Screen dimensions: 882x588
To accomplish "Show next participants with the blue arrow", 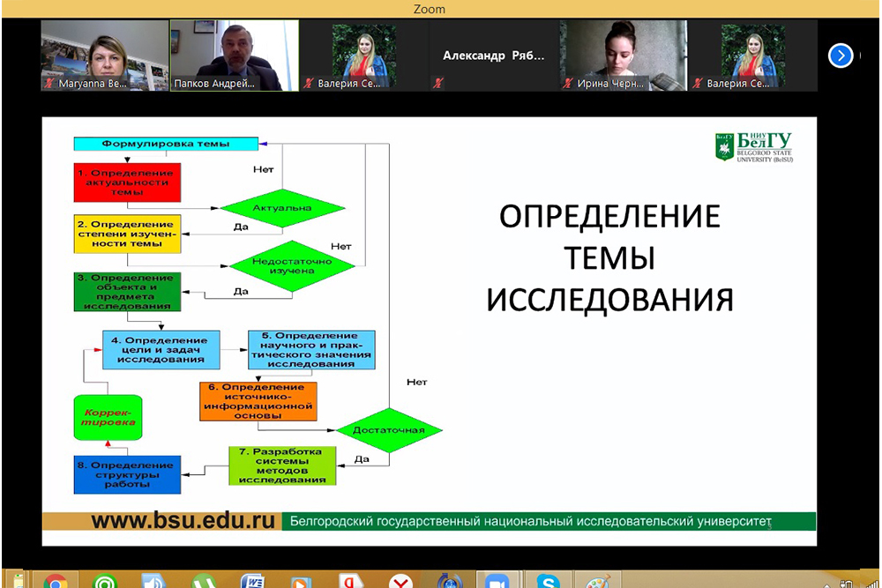I will [841, 56].
